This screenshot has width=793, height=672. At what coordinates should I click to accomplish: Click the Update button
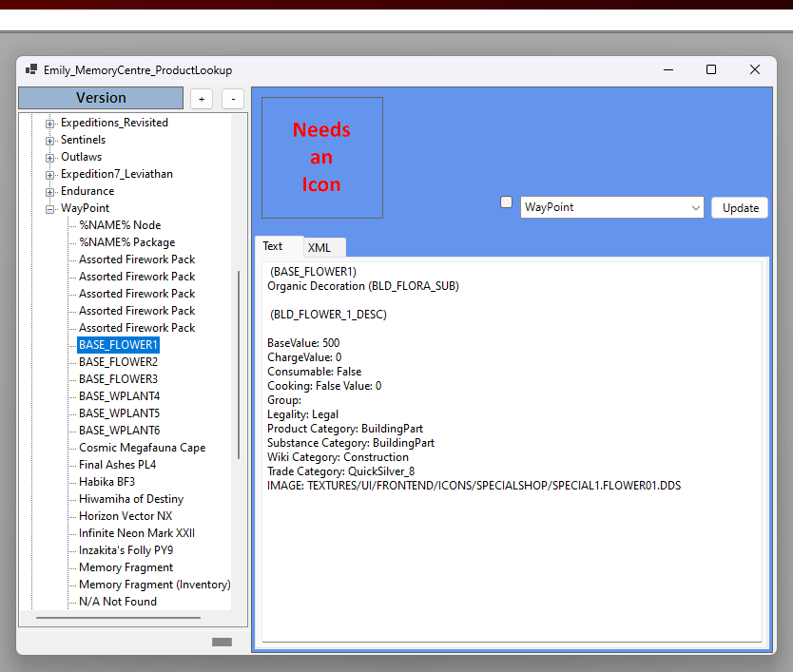tap(740, 208)
